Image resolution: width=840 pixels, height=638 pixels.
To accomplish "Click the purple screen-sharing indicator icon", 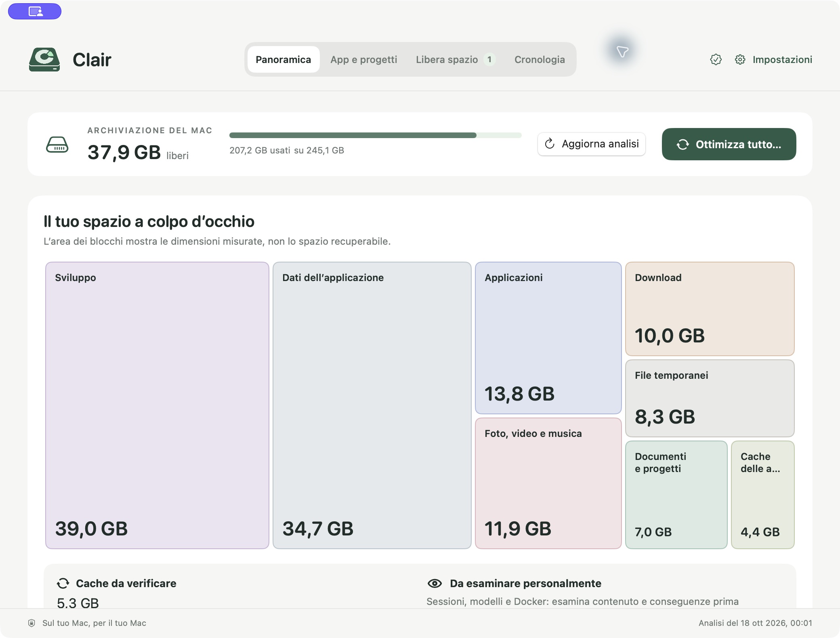I will tap(35, 11).
